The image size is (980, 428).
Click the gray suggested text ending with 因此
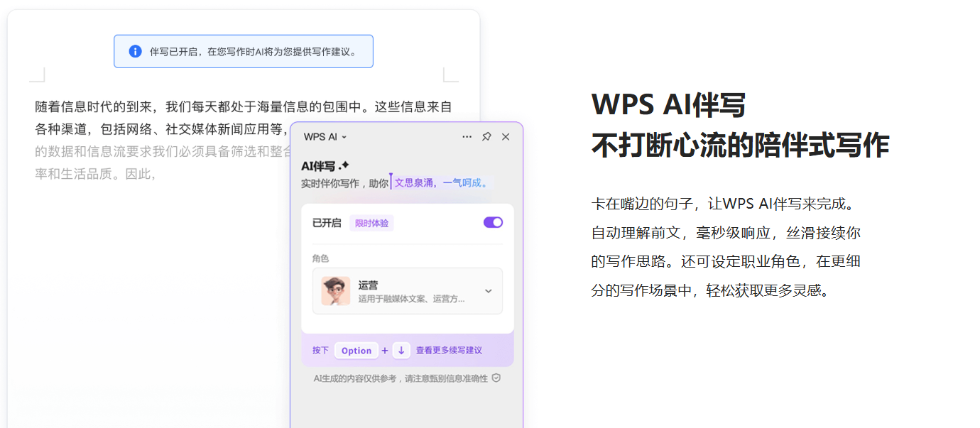click(x=95, y=174)
